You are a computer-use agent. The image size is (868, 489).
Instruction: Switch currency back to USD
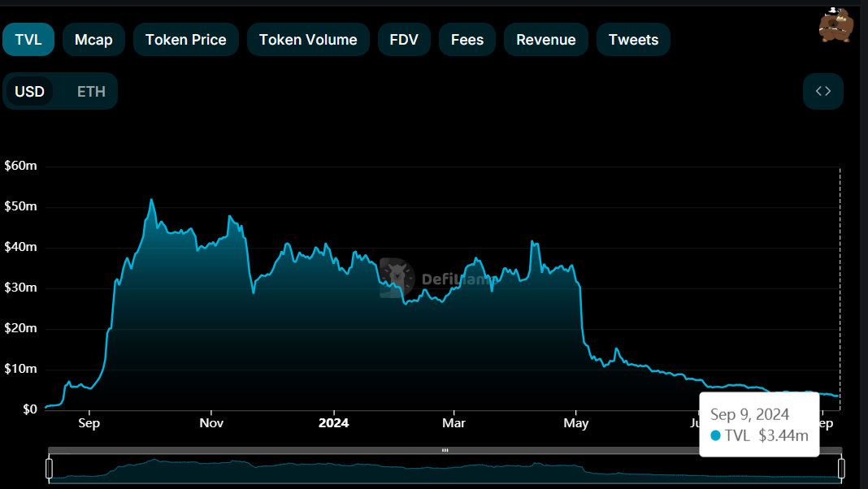pyautogui.click(x=29, y=91)
